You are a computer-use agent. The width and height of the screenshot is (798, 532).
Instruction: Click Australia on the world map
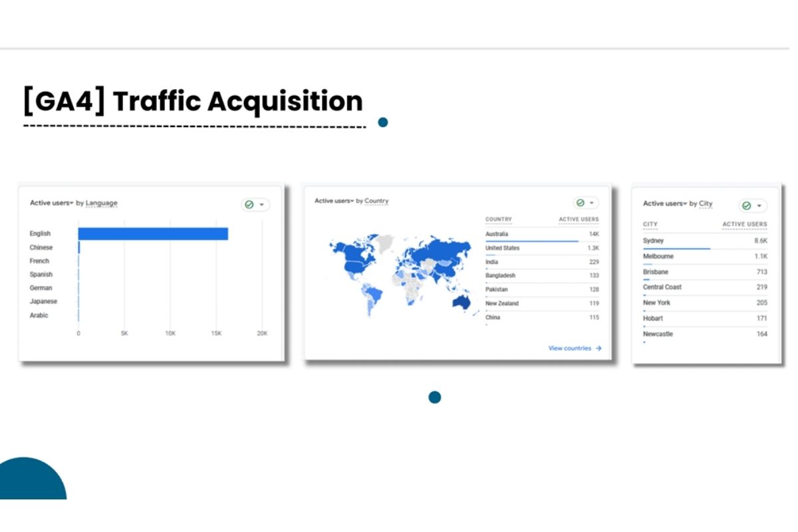coord(463,303)
